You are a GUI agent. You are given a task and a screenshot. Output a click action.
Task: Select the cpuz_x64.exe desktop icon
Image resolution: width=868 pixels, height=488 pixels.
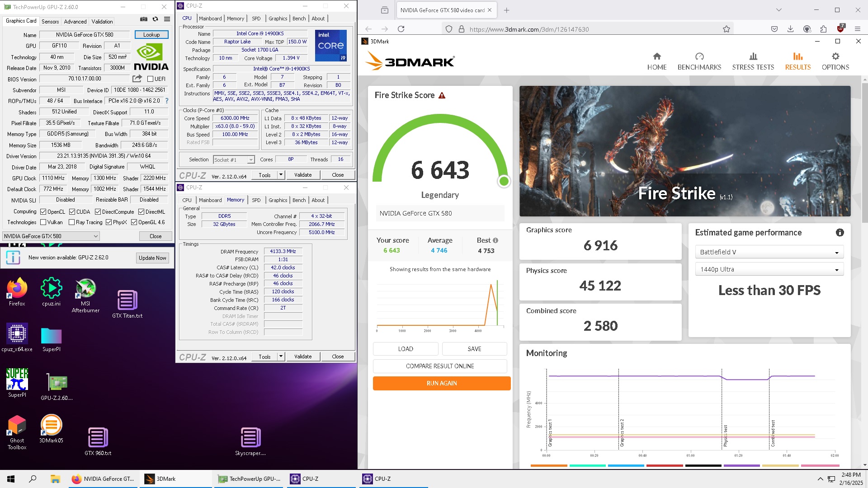tap(17, 338)
